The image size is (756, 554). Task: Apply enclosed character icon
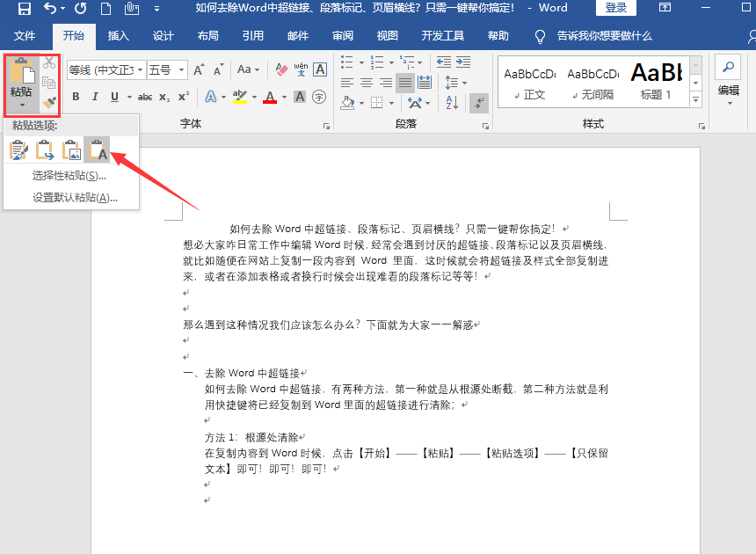tap(319, 97)
